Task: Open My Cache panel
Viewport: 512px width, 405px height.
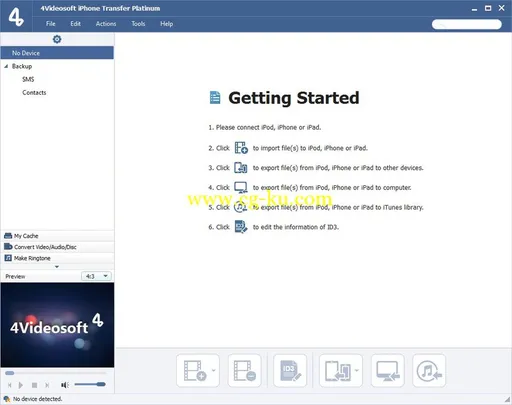Action: [57, 236]
